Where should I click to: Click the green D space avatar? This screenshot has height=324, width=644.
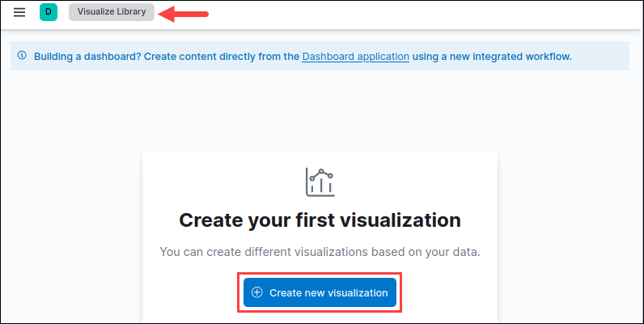49,12
